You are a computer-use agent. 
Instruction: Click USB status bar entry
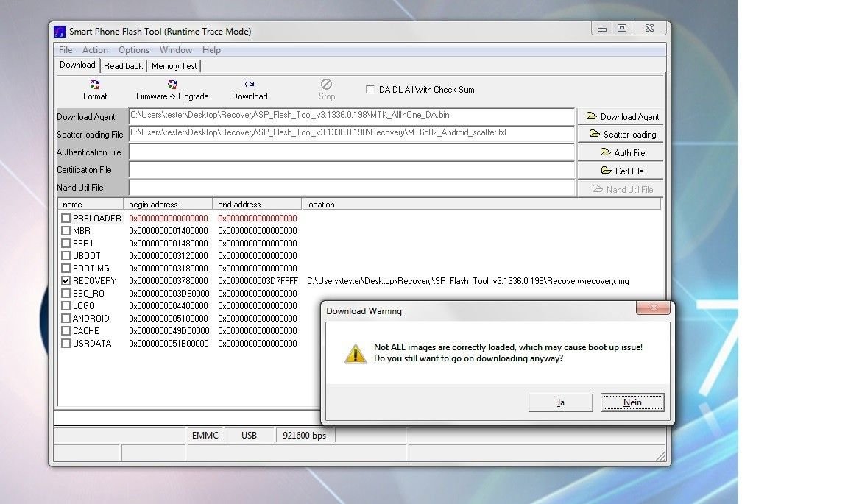tap(250, 436)
